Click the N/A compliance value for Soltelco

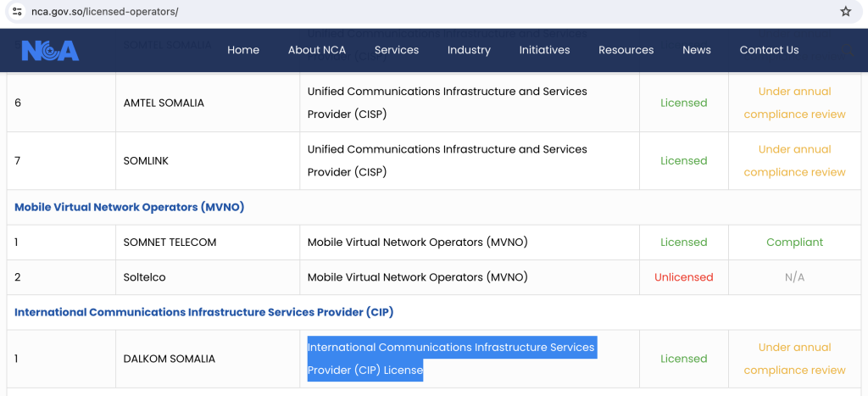794,277
